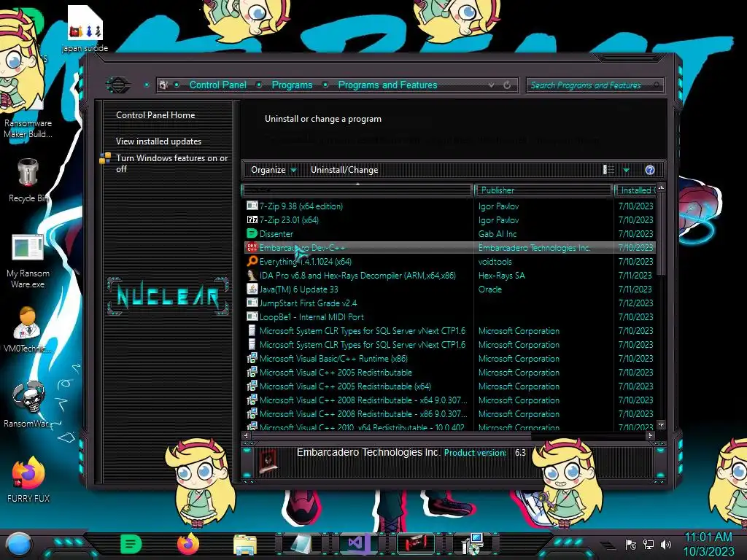
Task: Open the Recycle Bin desktop icon
Action: coord(28,181)
